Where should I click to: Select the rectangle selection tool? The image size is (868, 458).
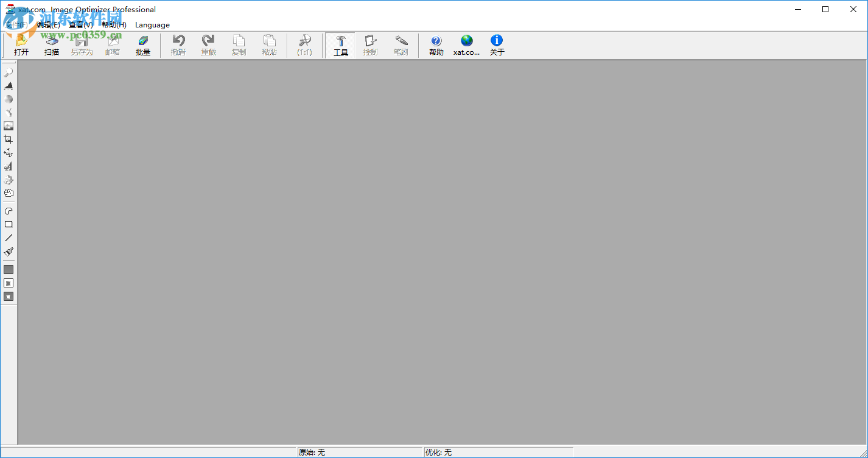[9, 224]
